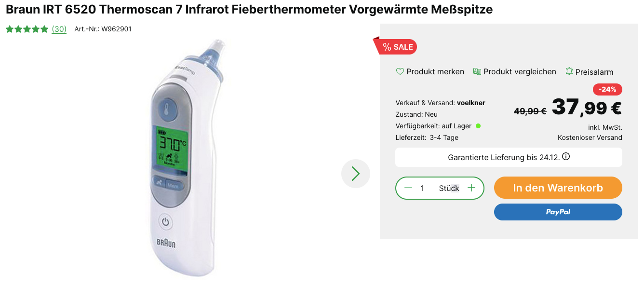This screenshot has width=644, height=287.
Task: Click the Preisalarm text link
Action: (594, 72)
